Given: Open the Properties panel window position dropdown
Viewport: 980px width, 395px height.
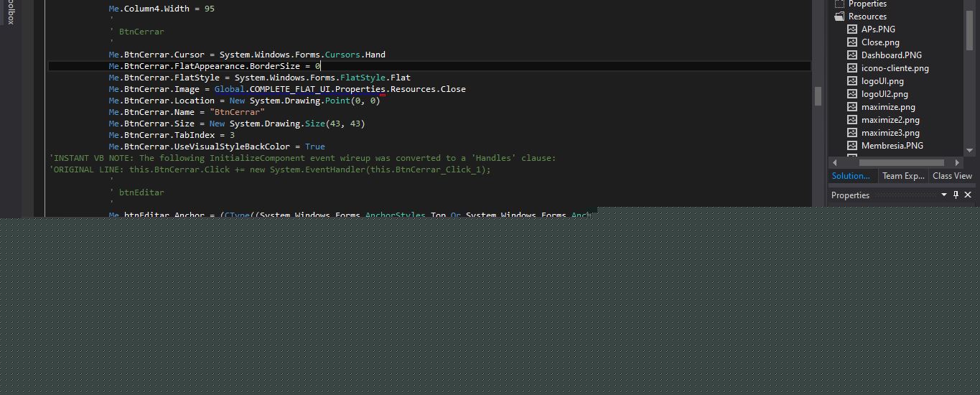Looking at the screenshot, I should (943, 195).
